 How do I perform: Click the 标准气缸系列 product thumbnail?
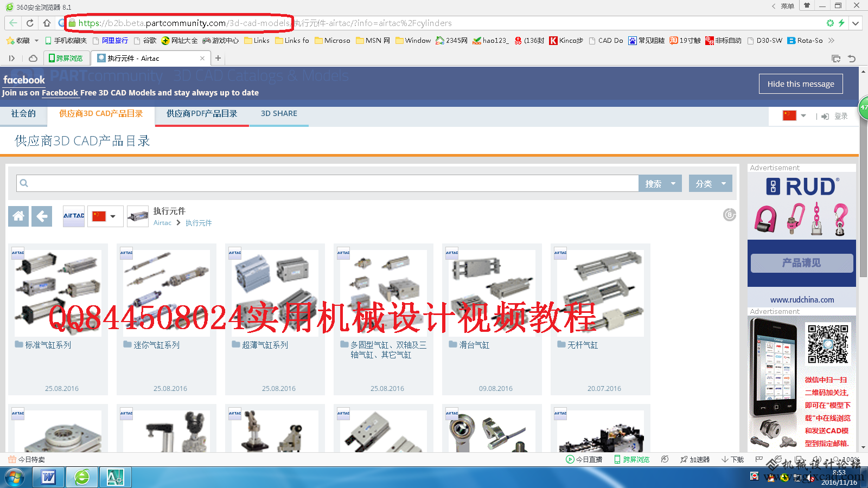58,293
